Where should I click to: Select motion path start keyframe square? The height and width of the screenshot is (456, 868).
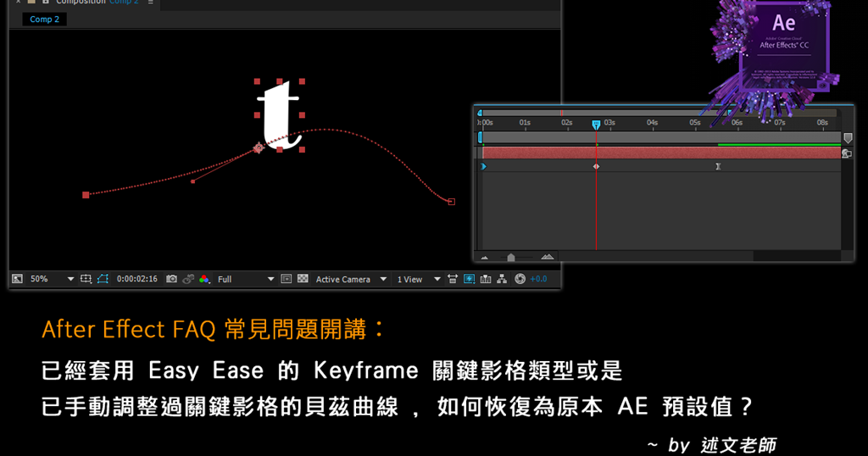click(86, 195)
